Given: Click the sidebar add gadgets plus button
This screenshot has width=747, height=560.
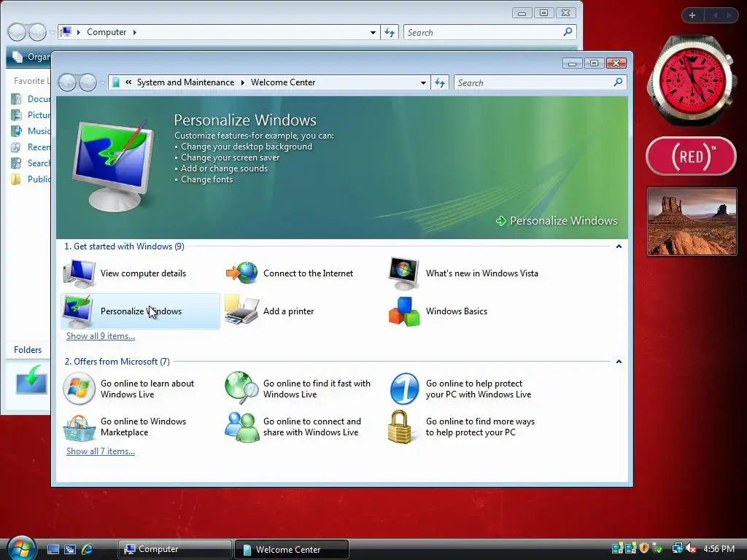Looking at the screenshot, I should [692, 15].
